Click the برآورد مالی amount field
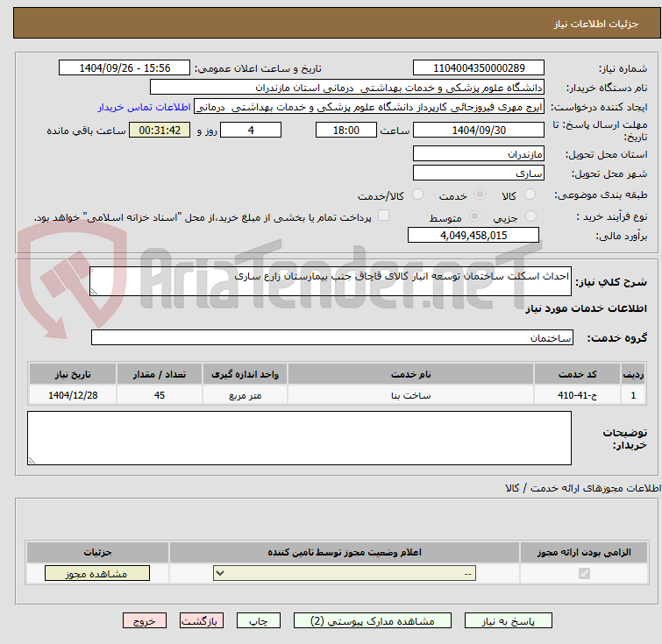 click(x=473, y=235)
